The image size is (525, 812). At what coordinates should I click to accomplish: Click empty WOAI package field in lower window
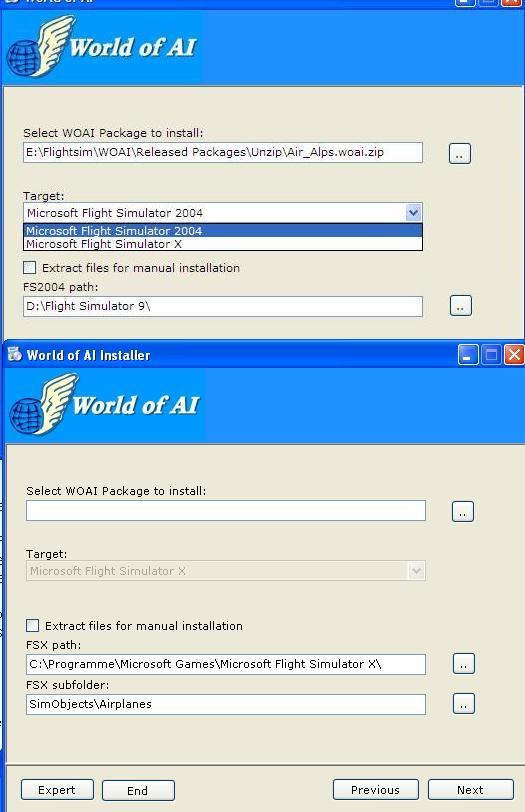pyautogui.click(x=226, y=511)
